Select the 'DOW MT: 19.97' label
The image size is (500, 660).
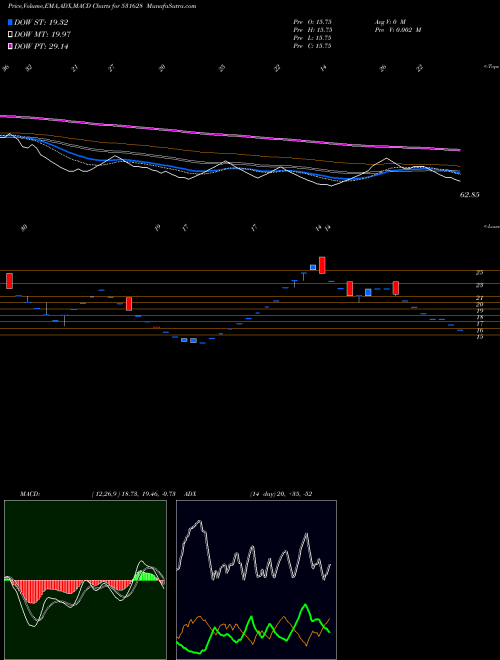pyautogui.click(x=43, y=35)
